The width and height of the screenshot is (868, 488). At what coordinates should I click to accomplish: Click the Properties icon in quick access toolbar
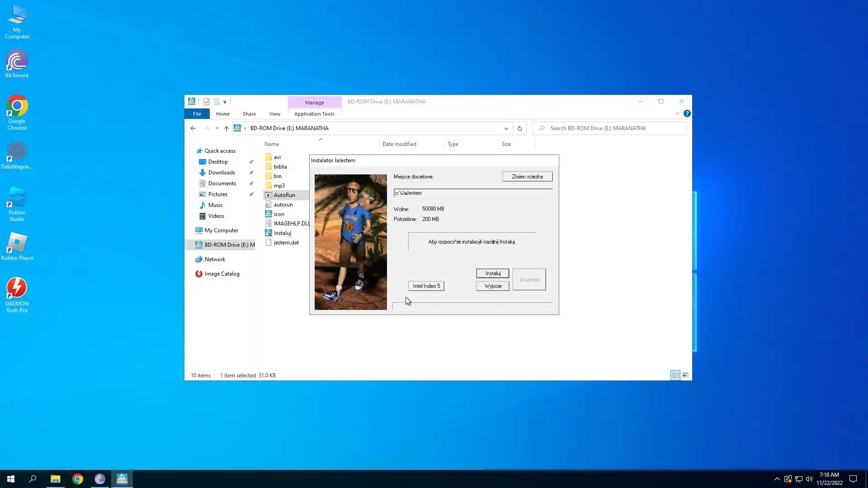tap(207, 102)
